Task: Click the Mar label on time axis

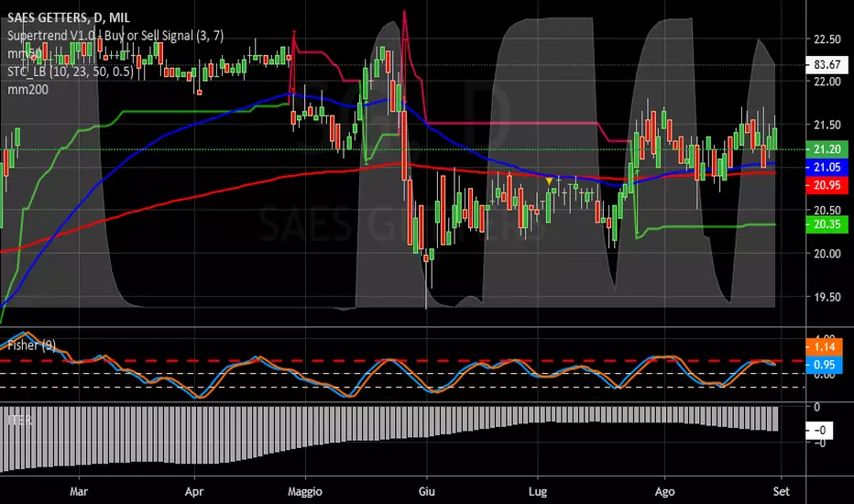Action: click(79, 491)
